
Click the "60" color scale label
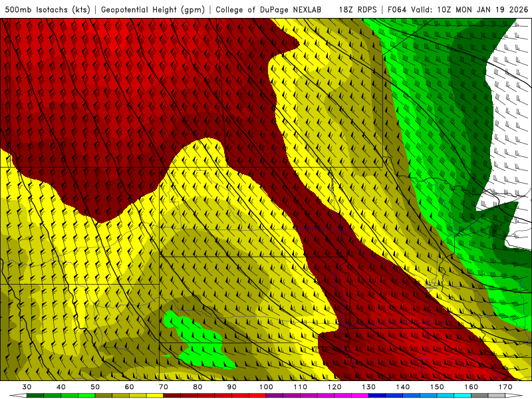pos(129,387)
